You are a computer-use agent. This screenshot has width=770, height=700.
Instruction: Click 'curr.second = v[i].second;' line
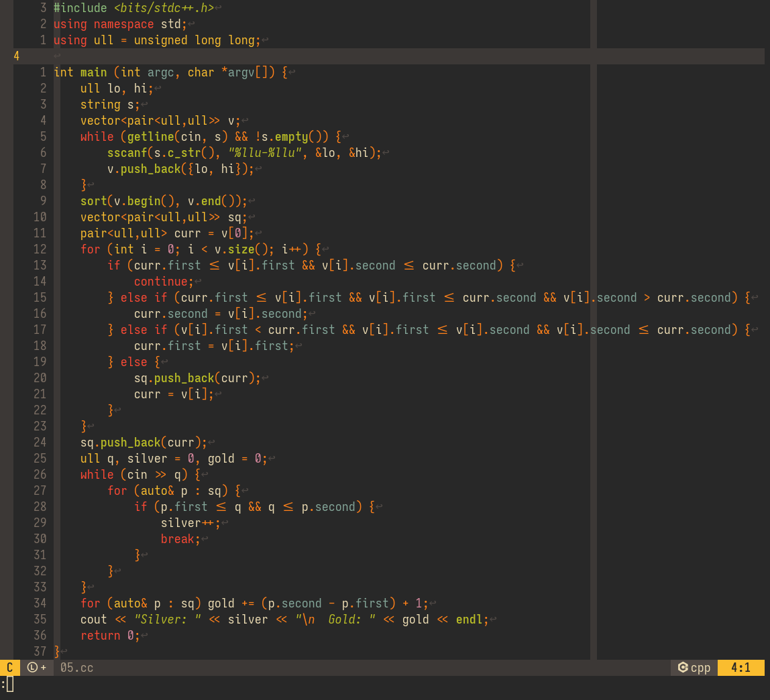(x=221, y=314)
